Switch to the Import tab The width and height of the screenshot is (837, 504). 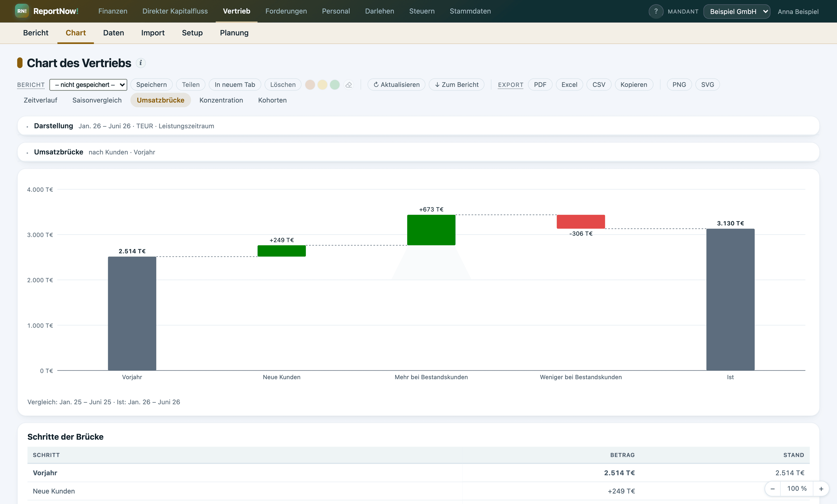point(153,33)
